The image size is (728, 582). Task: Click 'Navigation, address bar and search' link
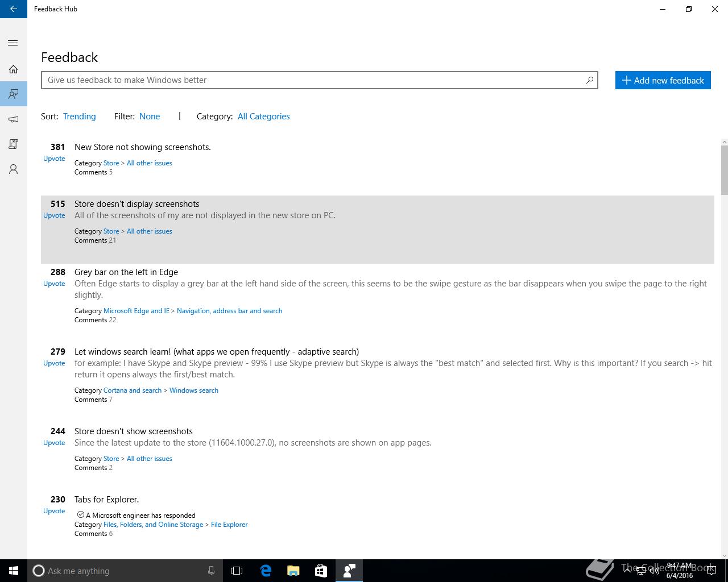(230, 311)
